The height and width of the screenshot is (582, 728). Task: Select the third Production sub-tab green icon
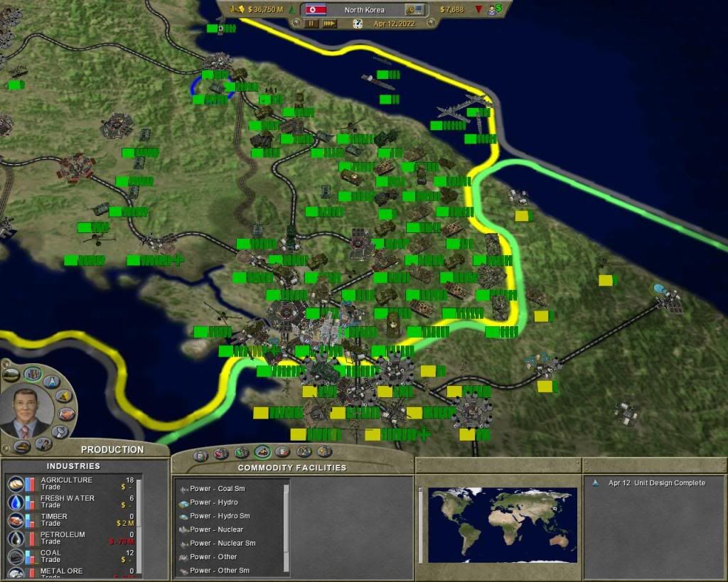tap(242, 452)
